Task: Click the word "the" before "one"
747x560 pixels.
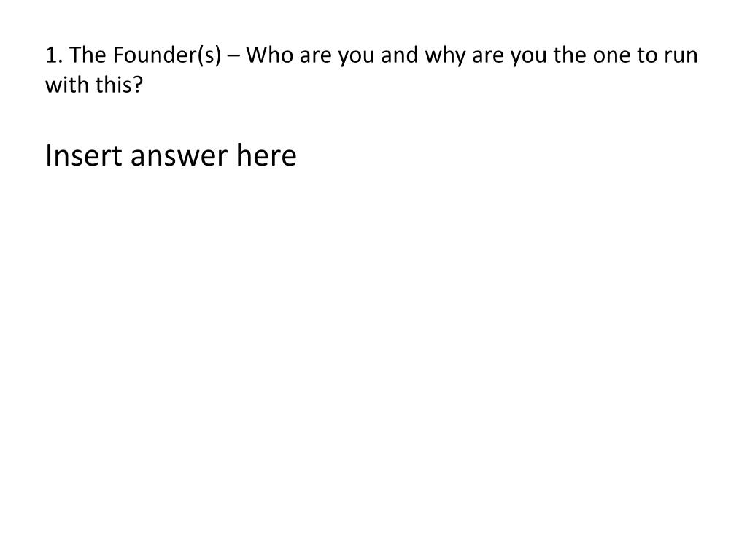Action: 570,55
